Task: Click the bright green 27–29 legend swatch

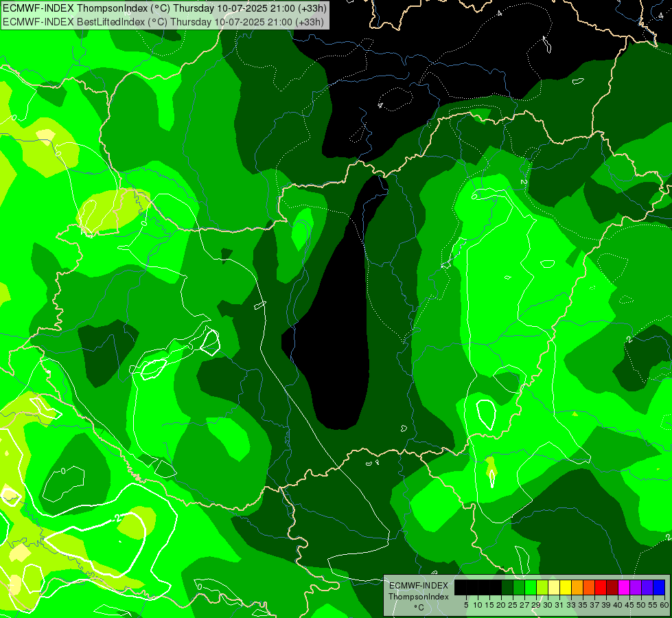Action: point(531,587)
